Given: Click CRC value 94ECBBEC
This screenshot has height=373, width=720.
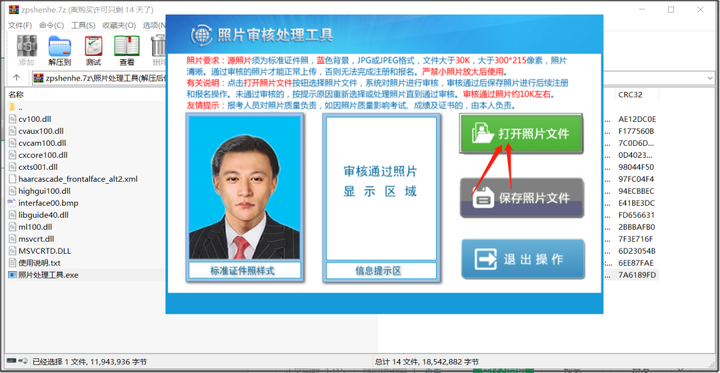Looking at the screenshot, I should coord(636,191).
